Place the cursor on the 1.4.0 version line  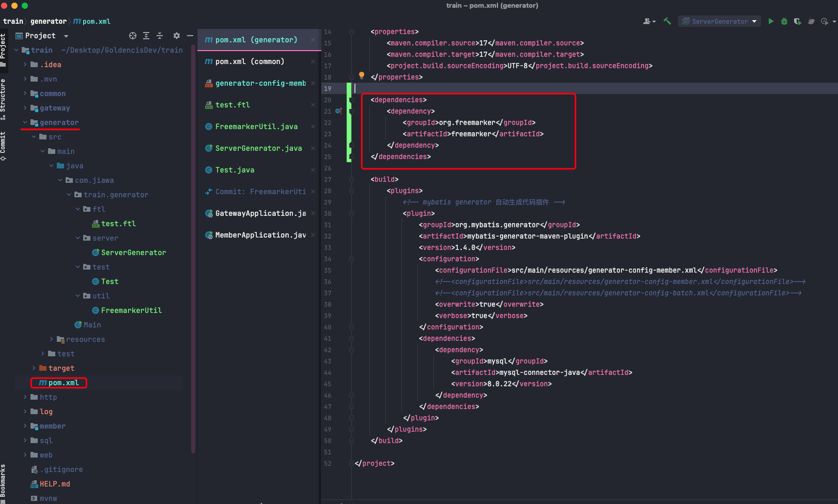(x=467, y=247)
